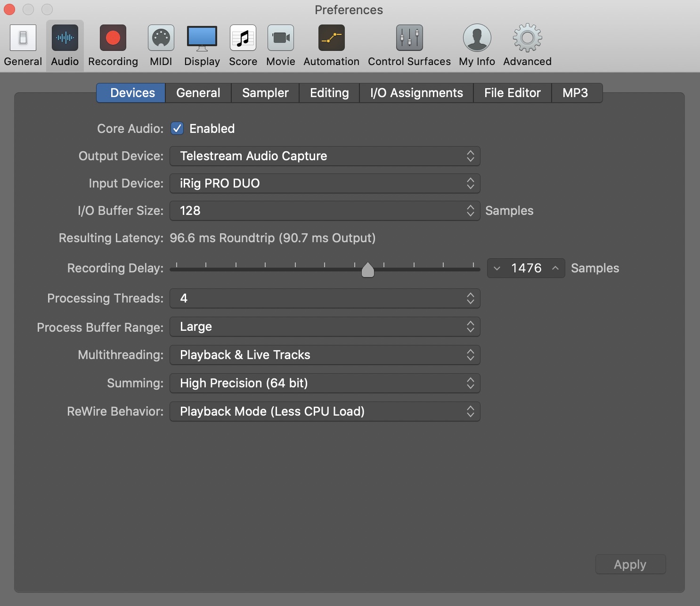Image resolution: width=700 pixels, height=606 pixels.
Task: Open the MIDI preferences icon
Action: click(x=161, y=38)
